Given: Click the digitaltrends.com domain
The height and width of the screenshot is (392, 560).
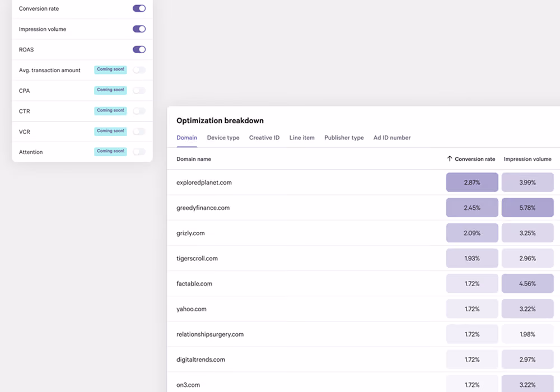Looking at the screenshot, I should click(200, 360).
